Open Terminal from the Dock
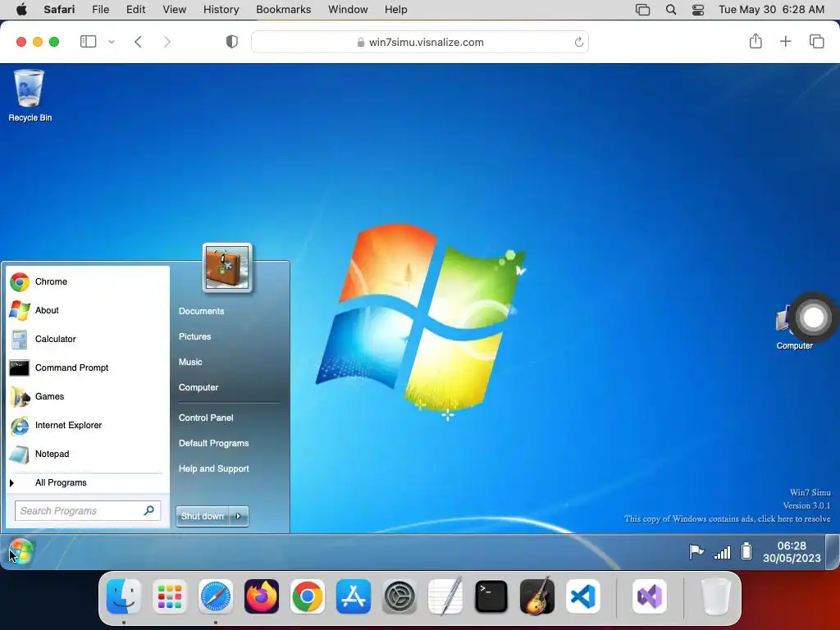 click(491, 596)
